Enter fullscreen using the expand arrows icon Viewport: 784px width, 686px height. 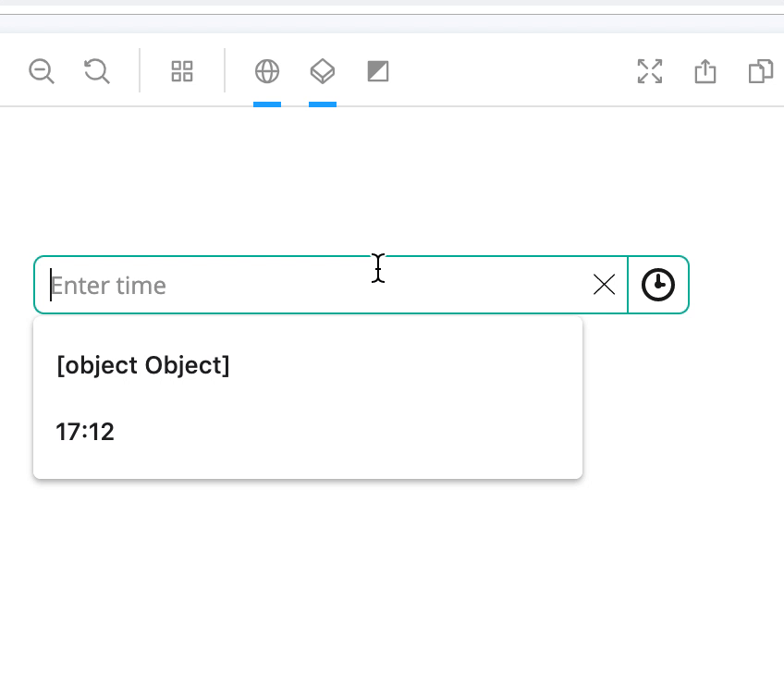[x=650, y=71]
